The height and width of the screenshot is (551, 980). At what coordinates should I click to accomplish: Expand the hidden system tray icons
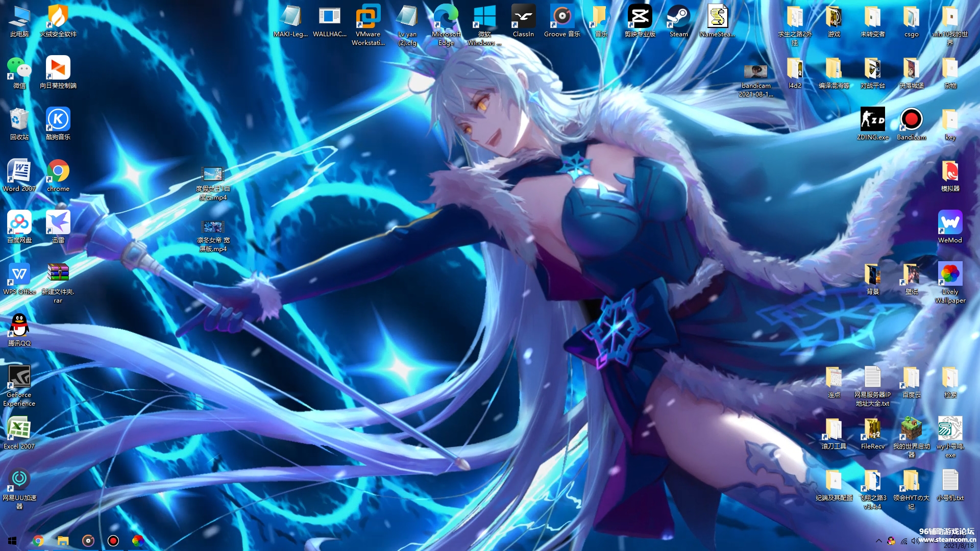pyautogui.click(x=878, y=540)
